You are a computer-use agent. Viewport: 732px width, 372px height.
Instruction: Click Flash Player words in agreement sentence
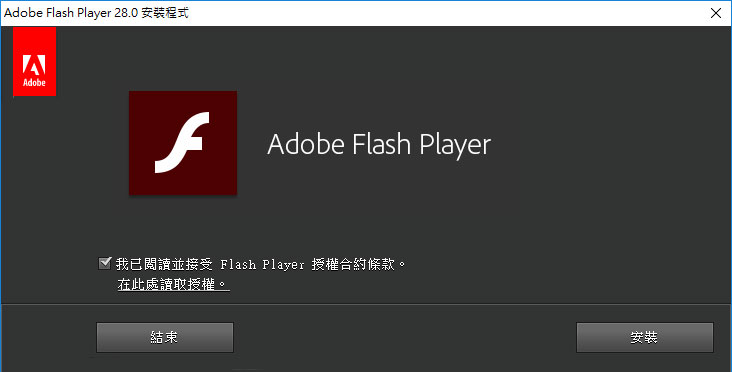coord(262,265)
